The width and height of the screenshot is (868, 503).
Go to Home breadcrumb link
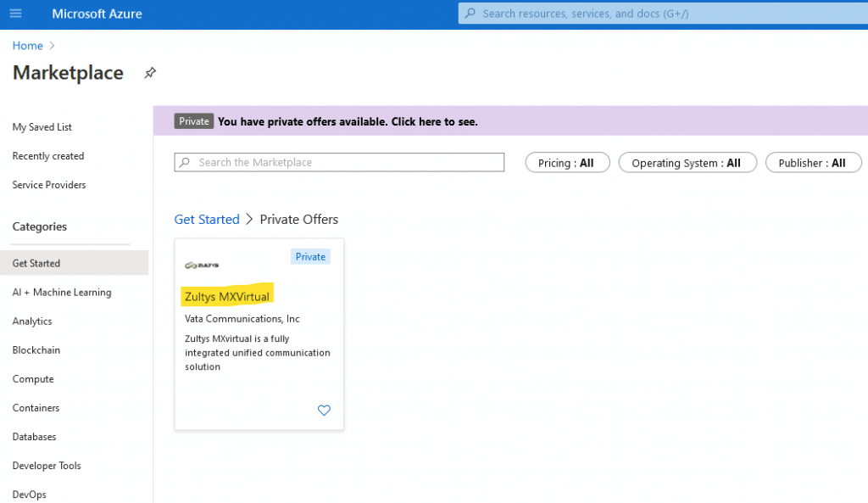point(28,46)
